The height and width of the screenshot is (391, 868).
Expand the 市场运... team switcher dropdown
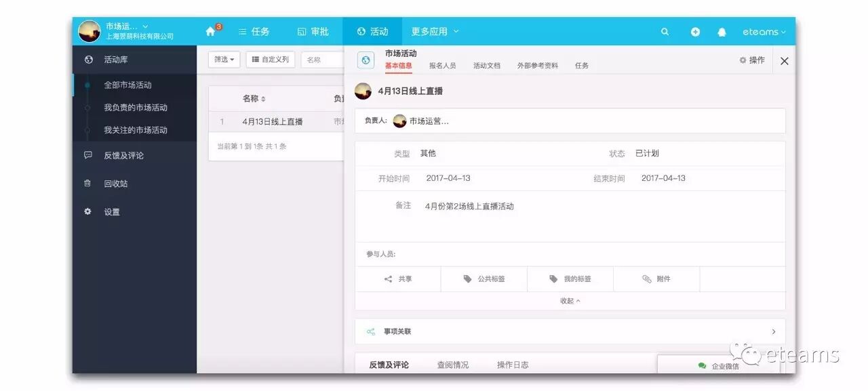127,26
